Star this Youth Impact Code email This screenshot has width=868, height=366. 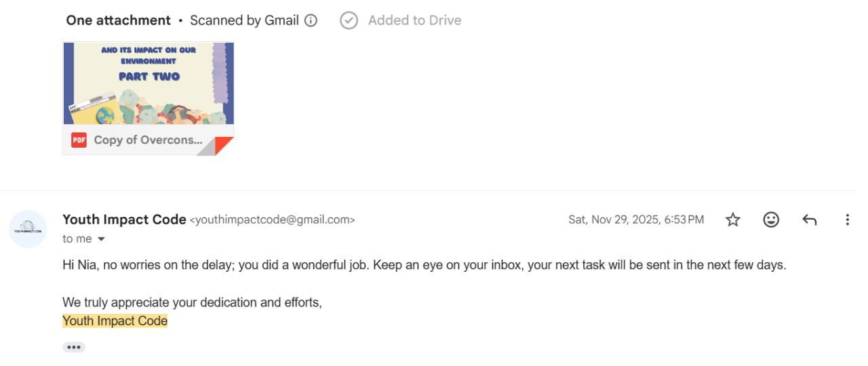click(733, 220)
